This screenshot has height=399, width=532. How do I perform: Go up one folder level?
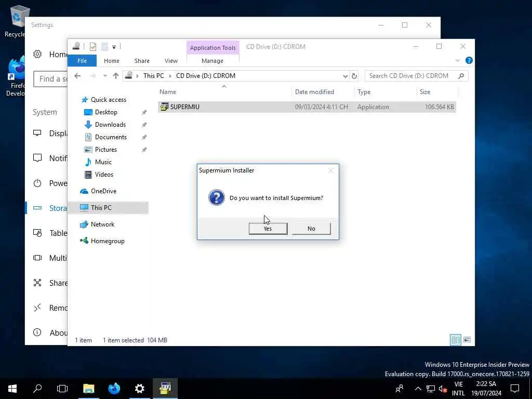116,76
